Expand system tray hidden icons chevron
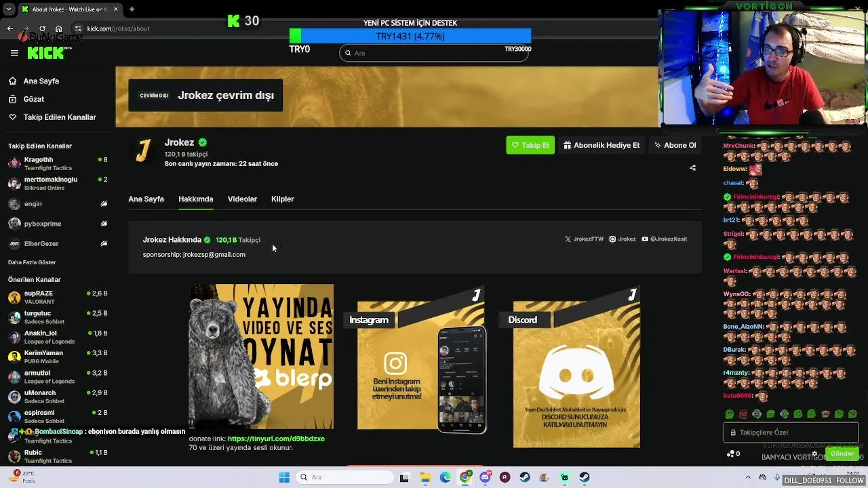 point(748,477)
